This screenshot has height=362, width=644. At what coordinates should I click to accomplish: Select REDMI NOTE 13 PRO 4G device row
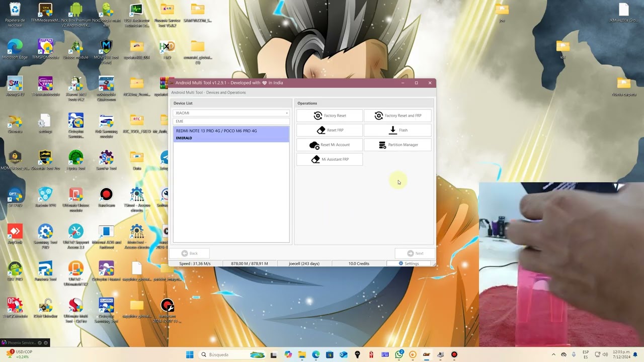231,134
